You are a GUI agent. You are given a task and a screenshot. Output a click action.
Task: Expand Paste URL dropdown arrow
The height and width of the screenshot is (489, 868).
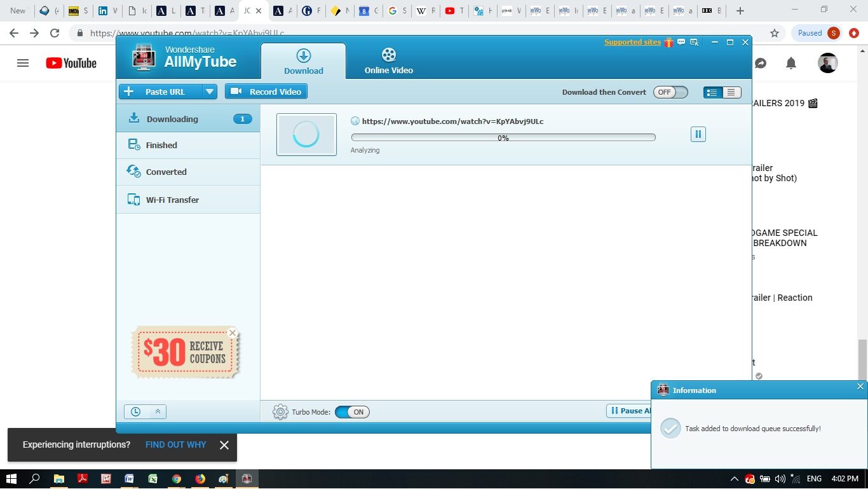[210, 92]
